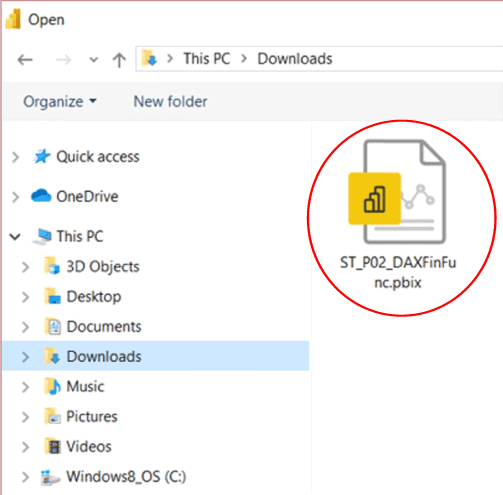Click Downloads in the address path
503x495 pixels.
coord(295,59)
